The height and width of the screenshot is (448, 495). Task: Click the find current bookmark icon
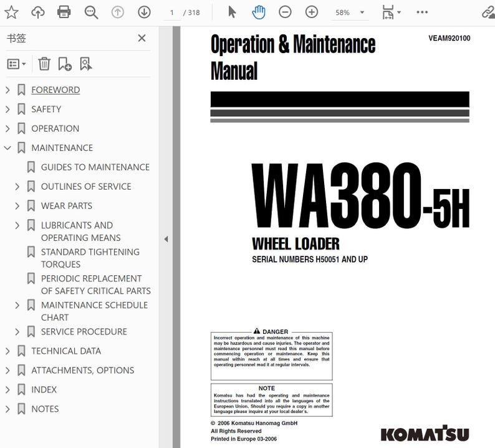[x=86, y=64]
